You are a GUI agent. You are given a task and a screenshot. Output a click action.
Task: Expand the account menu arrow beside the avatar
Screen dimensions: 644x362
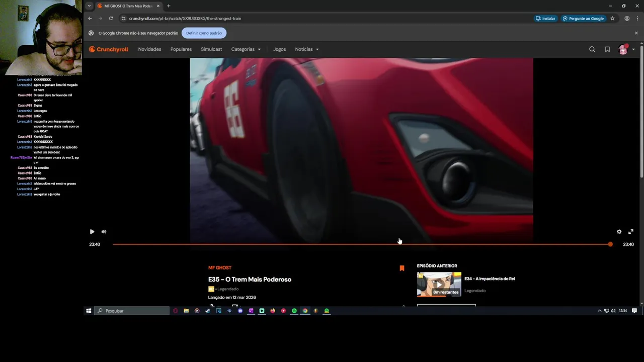tap(633, 49)
